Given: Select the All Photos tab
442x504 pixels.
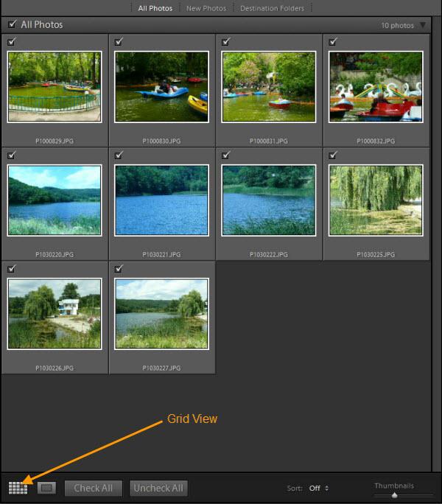Looking at the screenshot, I should coord(155,8).
